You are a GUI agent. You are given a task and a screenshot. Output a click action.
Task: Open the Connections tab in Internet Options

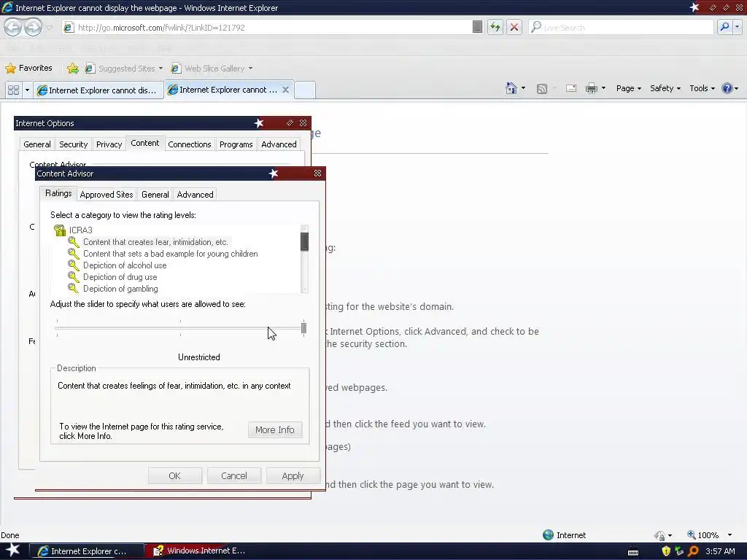pos(189,144)
